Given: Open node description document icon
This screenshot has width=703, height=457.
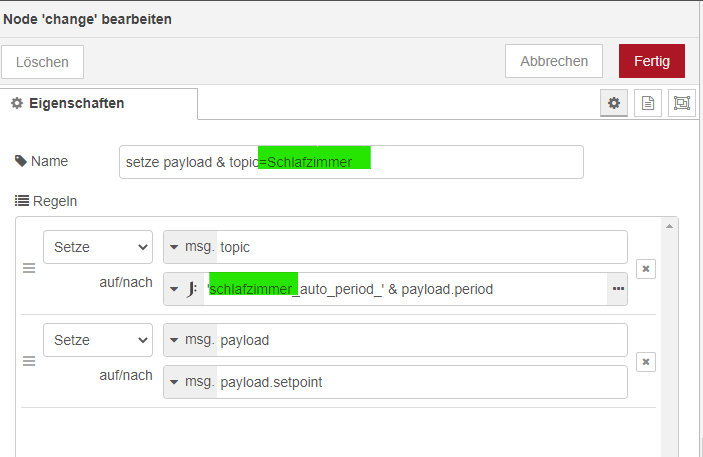Looking at the screenshot, I should pyautogui.click(x=647, y=103).
